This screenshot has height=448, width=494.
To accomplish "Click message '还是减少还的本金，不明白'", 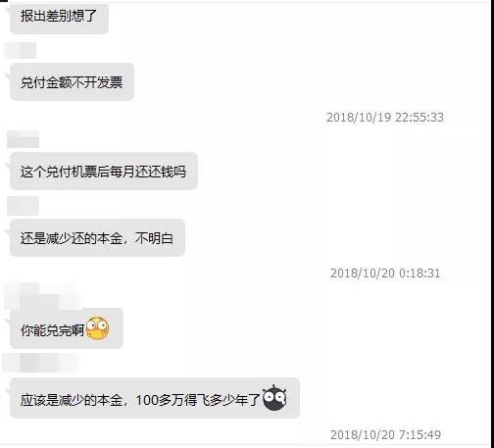I will tap(97, 238).
